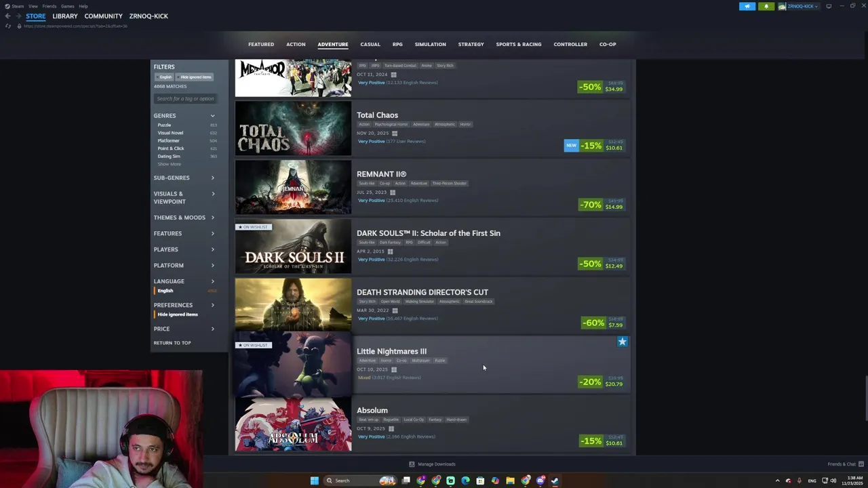Image resolution: width=868 pixels, height=488 pixels.
Task: Click in the tag search field
Action: click(185, 99)
